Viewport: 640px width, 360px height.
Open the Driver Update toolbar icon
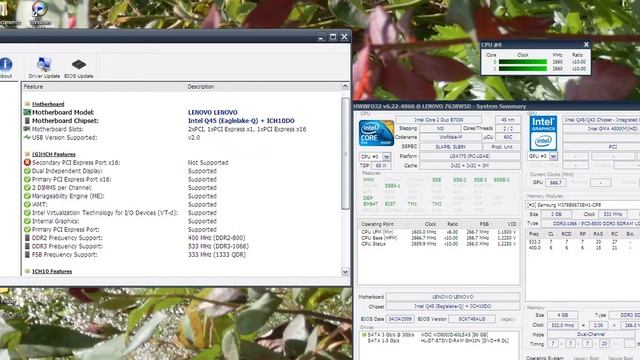(x=44, y=67)
